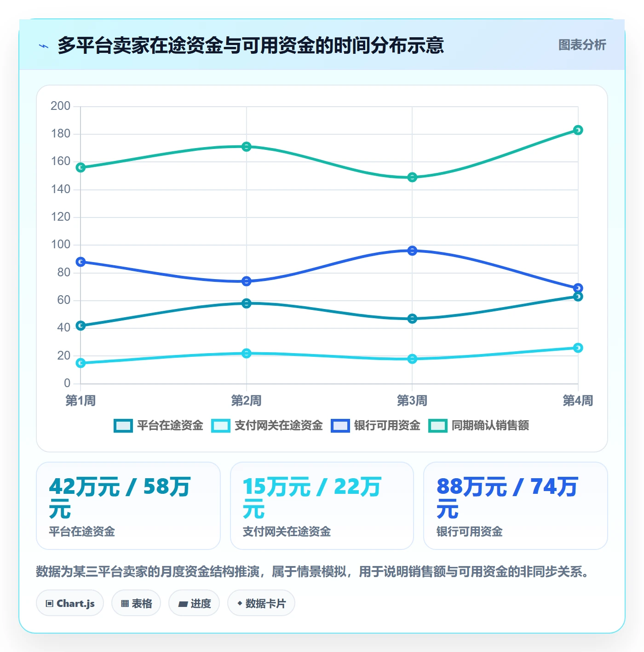
Task: Click the 88万元 / 74万元 data card
Action: 516,506
